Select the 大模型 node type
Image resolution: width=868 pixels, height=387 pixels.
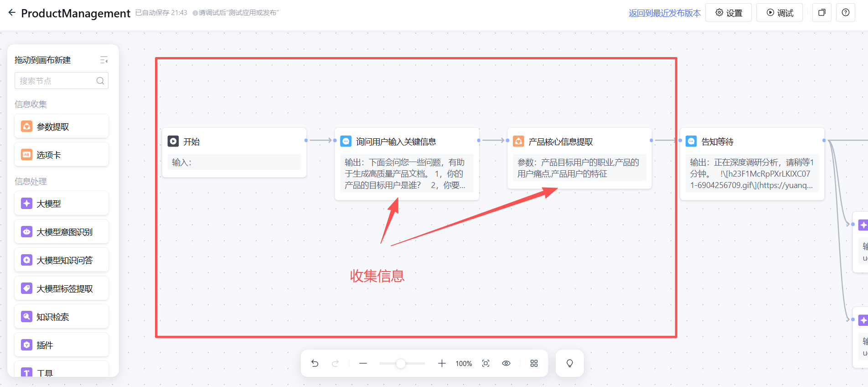click(x=62, y=204)
